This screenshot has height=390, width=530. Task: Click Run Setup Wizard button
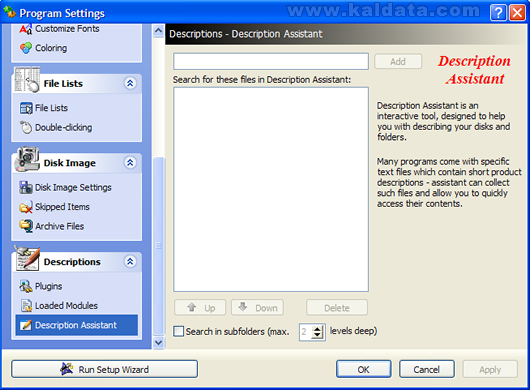[x=104, y=369]
